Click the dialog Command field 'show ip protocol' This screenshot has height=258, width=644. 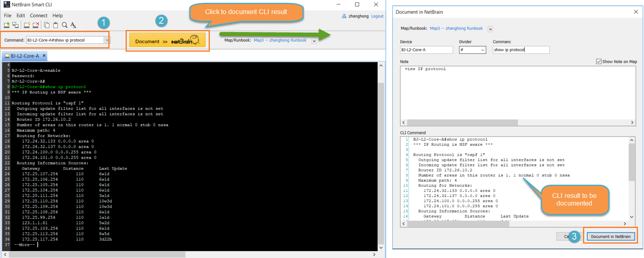[521, 50]
